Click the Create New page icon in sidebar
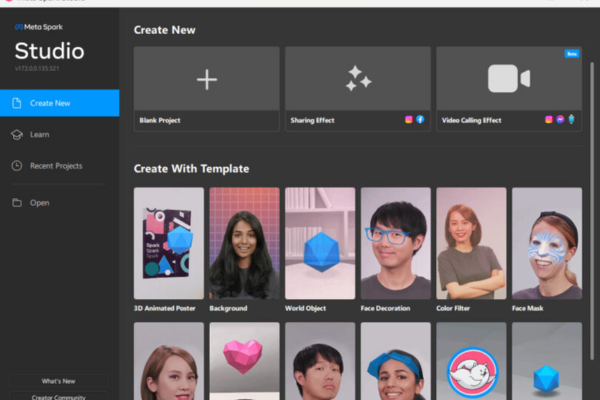 pos(17,103)
